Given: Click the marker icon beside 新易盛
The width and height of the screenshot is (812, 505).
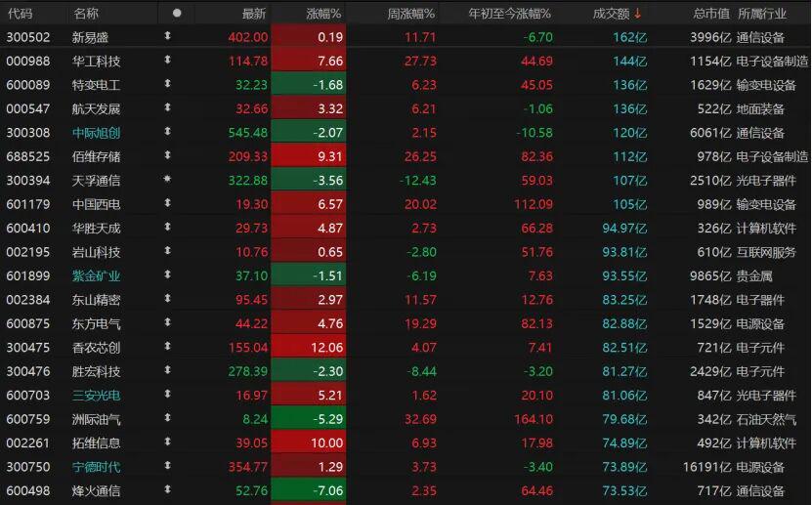Looking at the screenshot, I should (167, 37).
